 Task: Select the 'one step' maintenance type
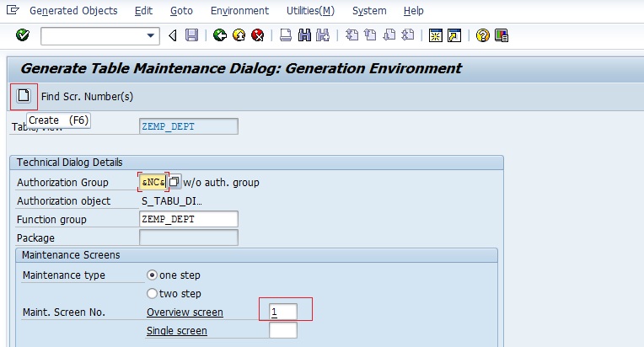152,275
